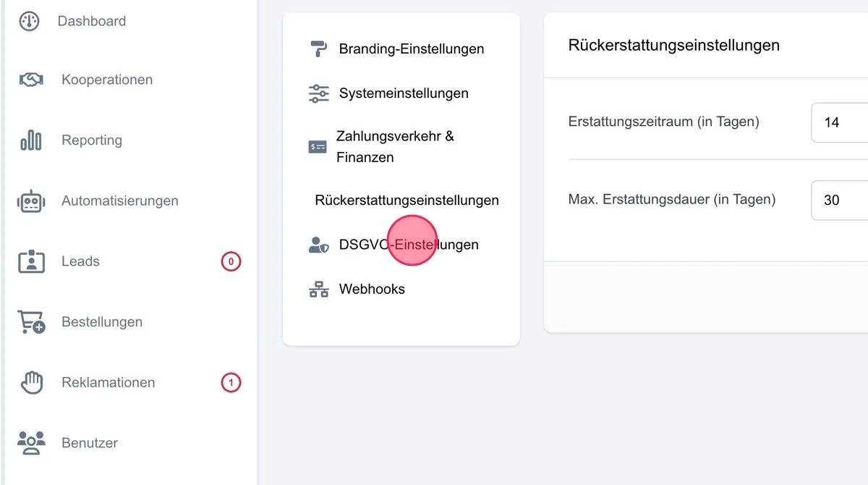The image size is (868, 485).
Task: Click the Leads contact card icon
Action: point(31,261)
